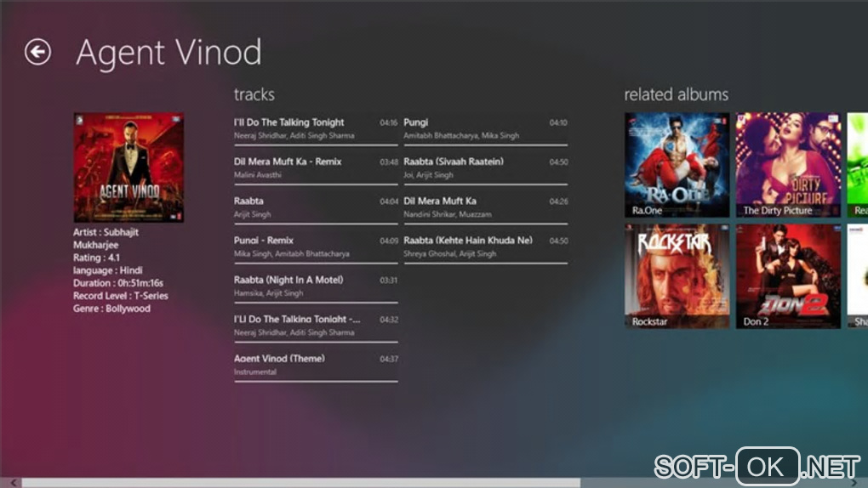Screen dimensions: 868x488
Task: Play the Raabta track by Arijit Singh
Action: click(316, 207)
